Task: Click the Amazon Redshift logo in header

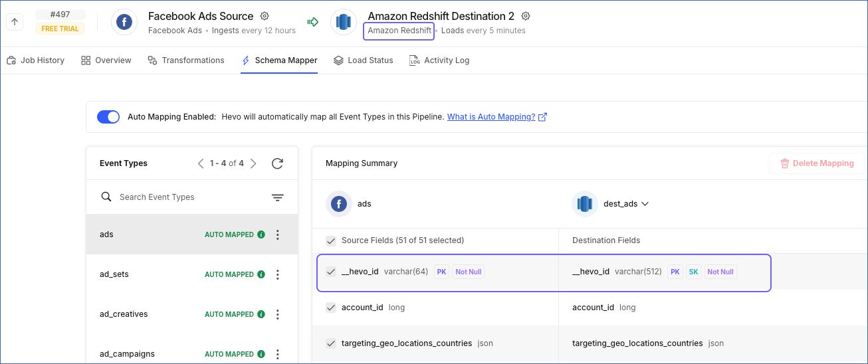Action: [343, 22]
